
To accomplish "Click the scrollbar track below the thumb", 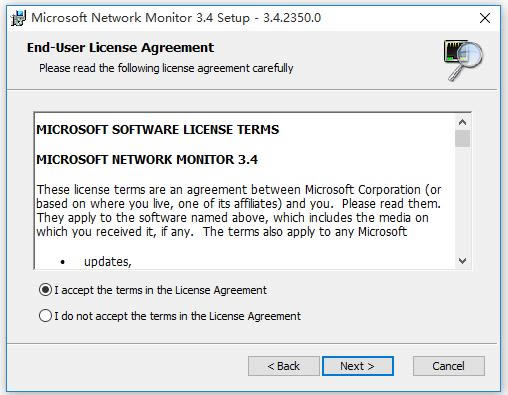I will tap(462, 200).
